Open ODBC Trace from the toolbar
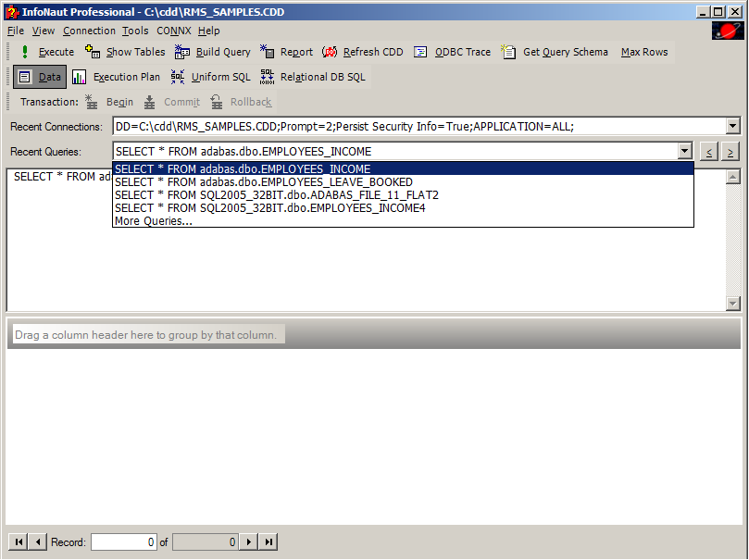 (421, 52)
